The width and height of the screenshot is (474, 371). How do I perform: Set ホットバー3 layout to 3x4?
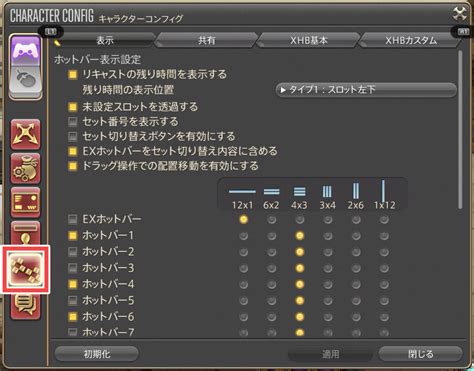[x=328, y=268]
